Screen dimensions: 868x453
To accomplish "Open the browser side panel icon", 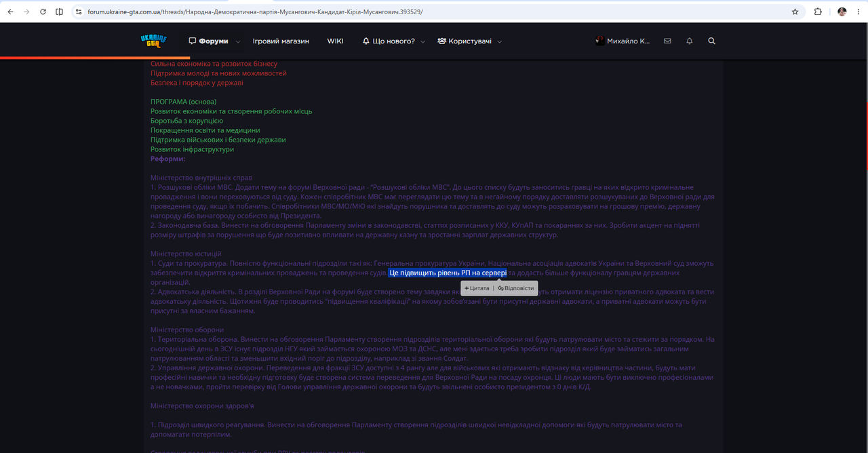I will [x=59, y=12].
